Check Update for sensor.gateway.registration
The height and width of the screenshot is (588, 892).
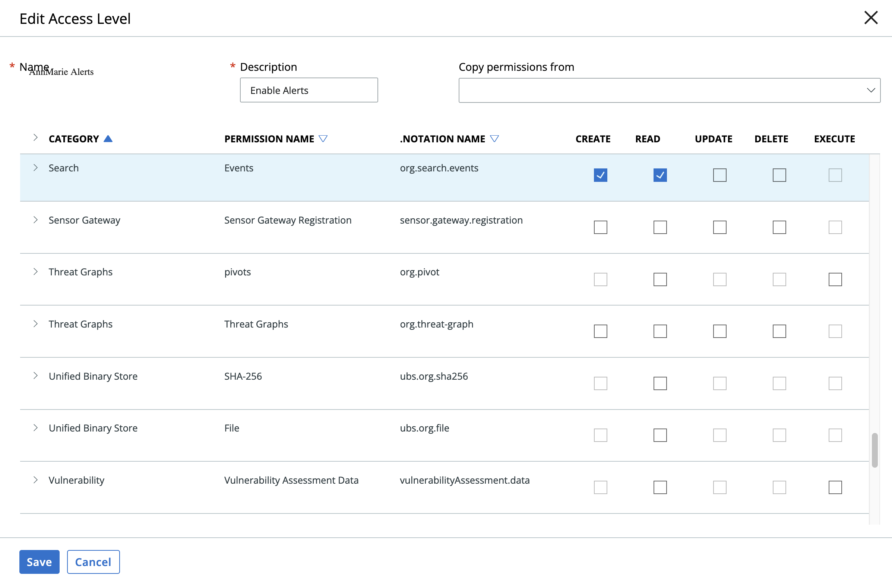(x=719, y=227)
